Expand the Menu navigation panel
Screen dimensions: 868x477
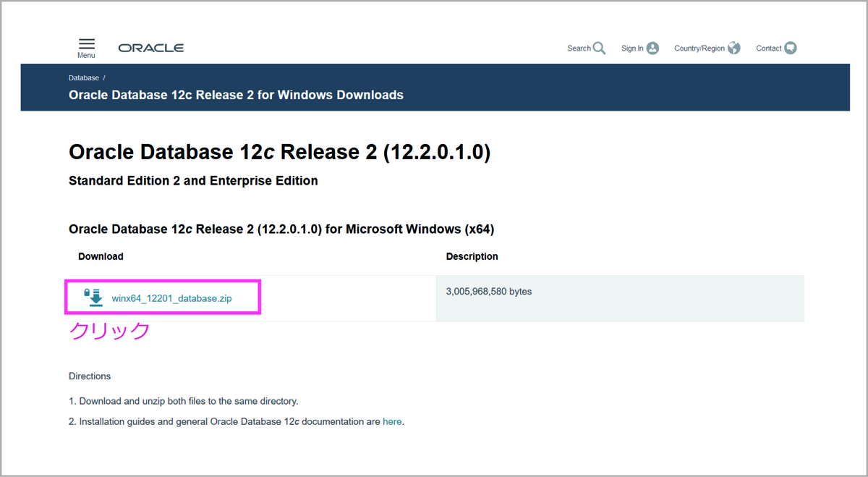pyautogui.click(x=86, y=48)
